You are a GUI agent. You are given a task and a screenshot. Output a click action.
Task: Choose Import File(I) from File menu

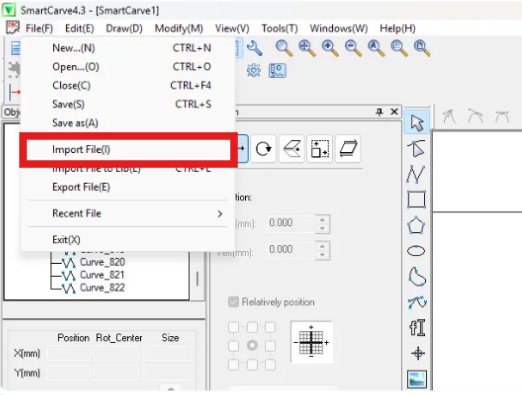pyautogui.click(x=128, y=150)
